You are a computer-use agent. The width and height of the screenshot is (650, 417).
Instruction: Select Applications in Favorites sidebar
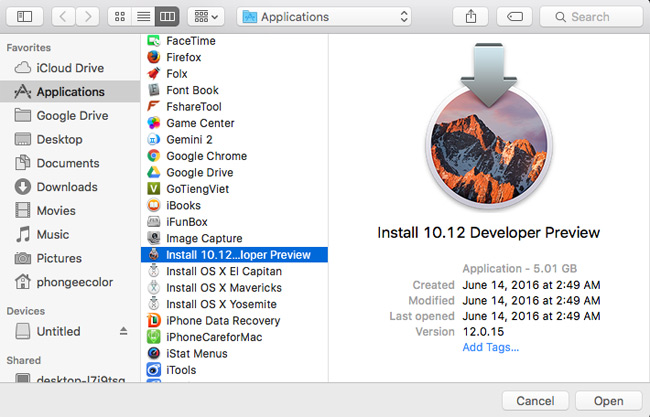pos(70,92)
